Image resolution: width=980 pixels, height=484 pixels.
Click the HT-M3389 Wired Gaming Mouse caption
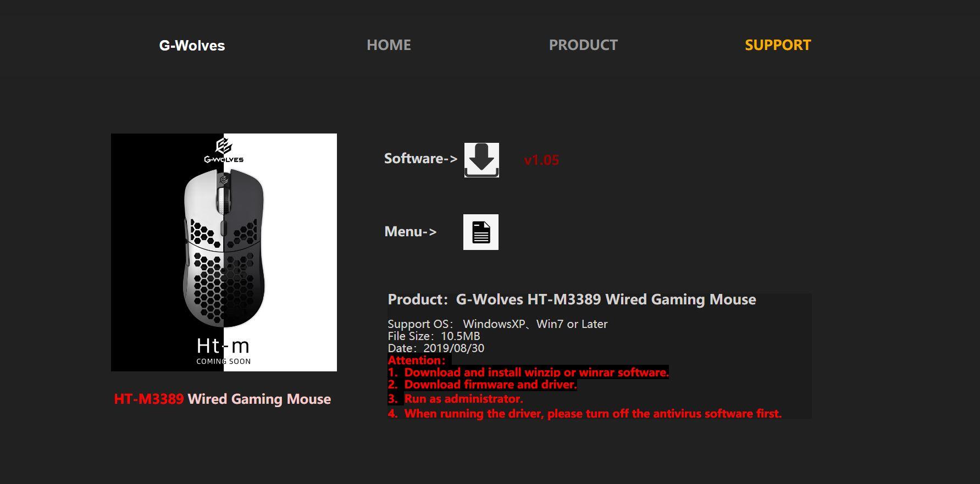[x=223, y=399]
